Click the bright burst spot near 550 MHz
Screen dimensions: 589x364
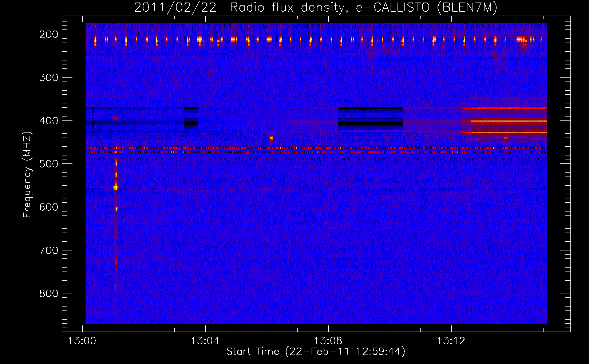point(116,187)
